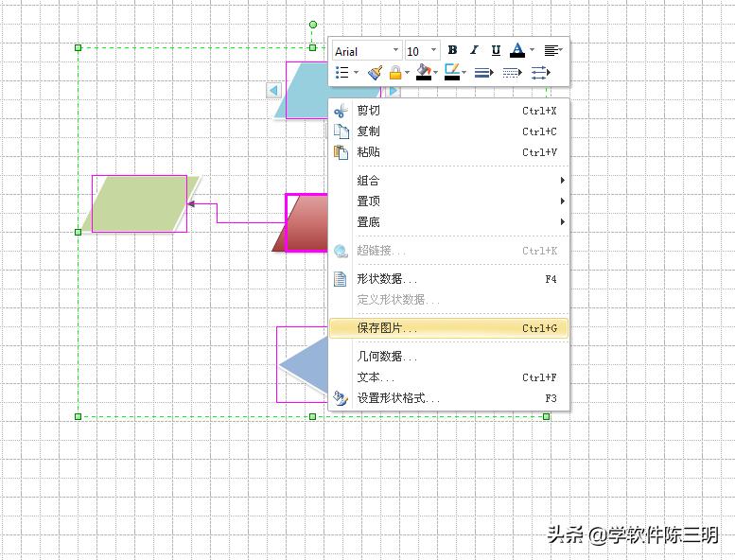Click the line color pen icon
The height and width of the screenshot is (560, 735).
452,72
